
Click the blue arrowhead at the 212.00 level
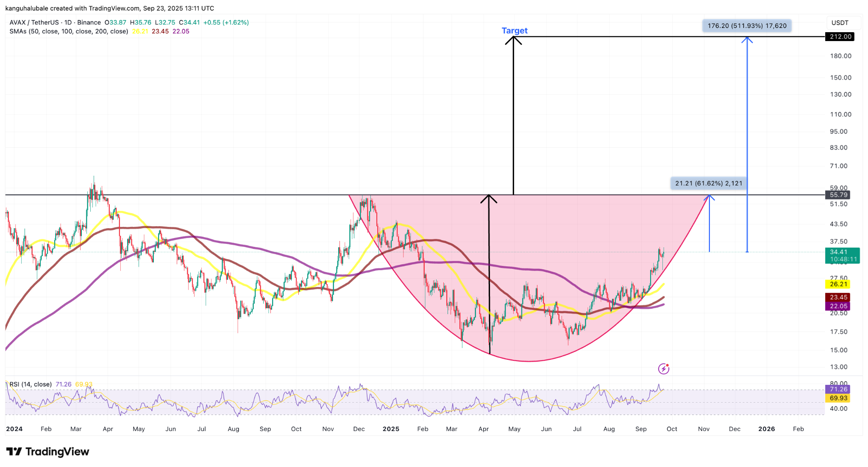747,39
